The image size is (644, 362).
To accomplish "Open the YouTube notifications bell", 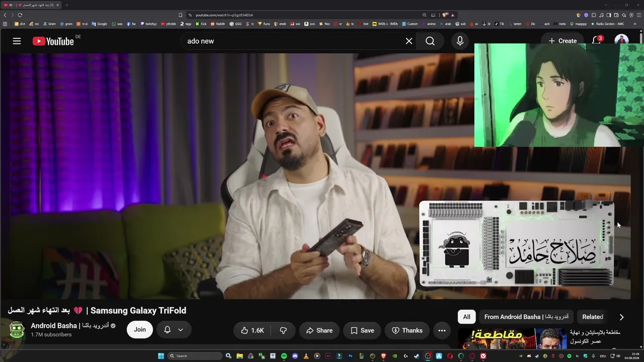I will [597, 41].
